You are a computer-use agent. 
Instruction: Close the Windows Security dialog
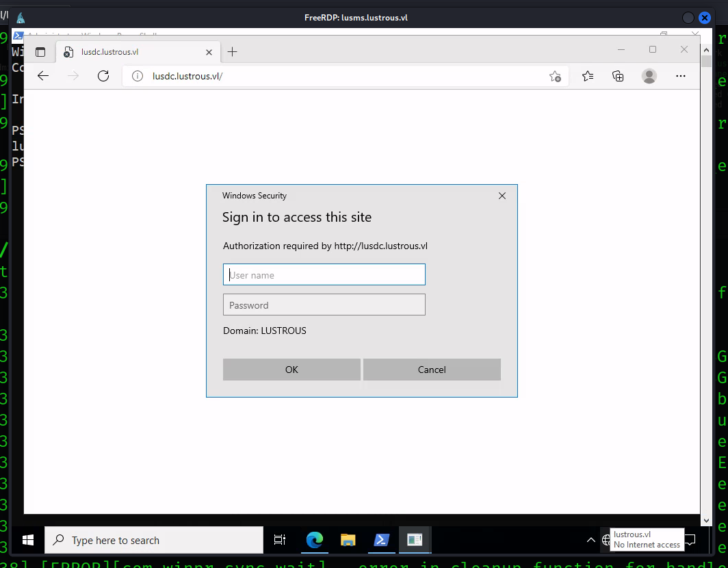502,196
